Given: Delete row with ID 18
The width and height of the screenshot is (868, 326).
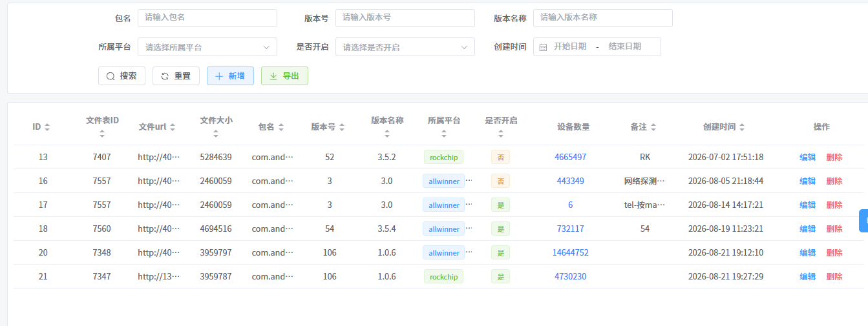Looking at the screenshot, I should (x=834, y=229).
